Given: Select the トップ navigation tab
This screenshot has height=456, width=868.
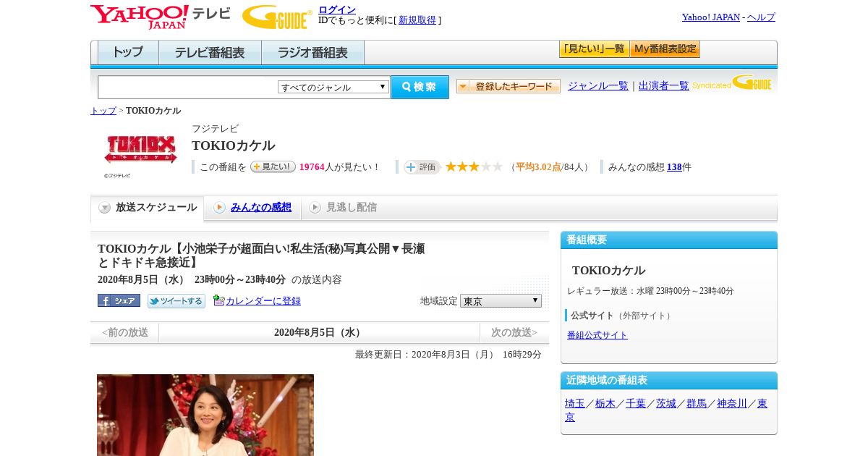Looking at the screenshot, I should click(x=128, y=53).
